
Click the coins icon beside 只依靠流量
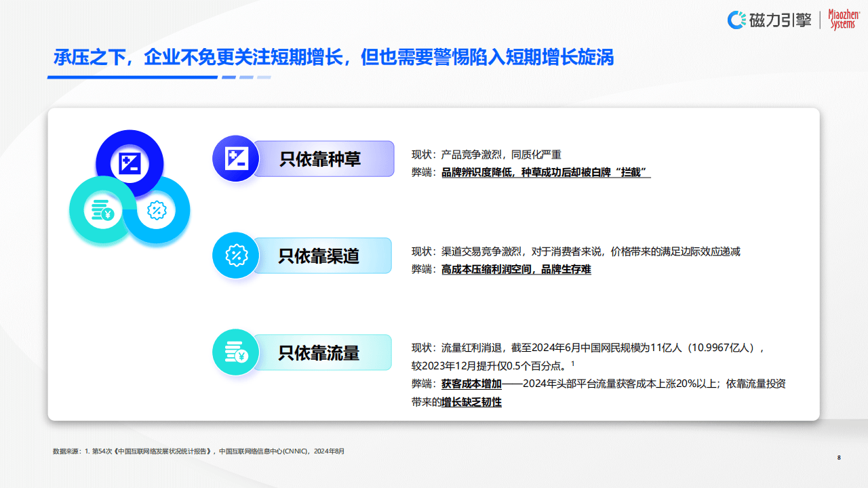pos(236,352)
